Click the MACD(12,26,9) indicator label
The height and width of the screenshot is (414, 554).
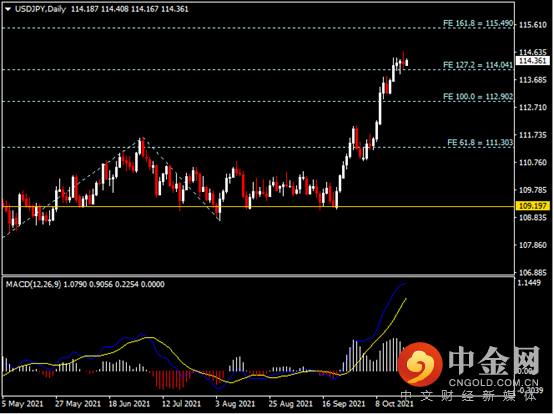(33, 284)
